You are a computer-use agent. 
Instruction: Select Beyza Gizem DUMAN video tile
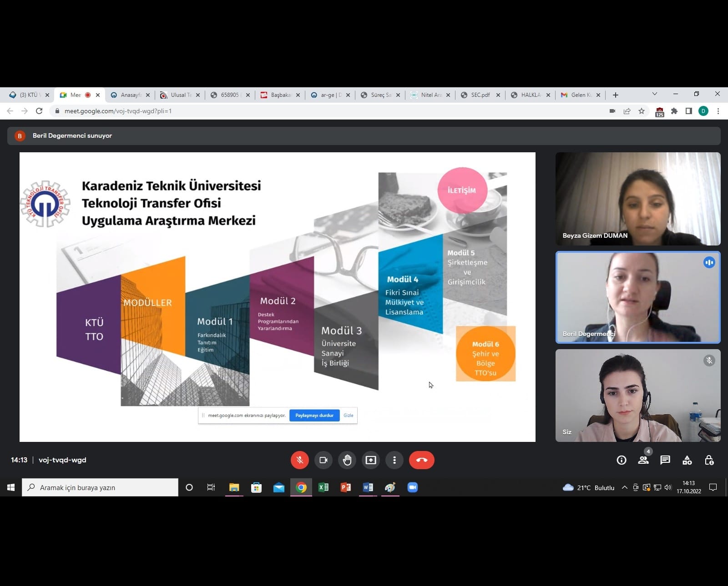pos(637,199)
